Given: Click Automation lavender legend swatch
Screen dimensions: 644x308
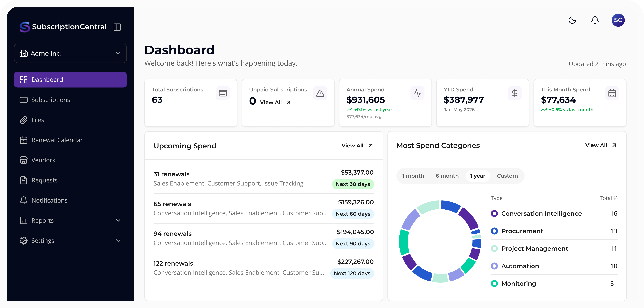Looking at the screenshot, I should 494,266.
